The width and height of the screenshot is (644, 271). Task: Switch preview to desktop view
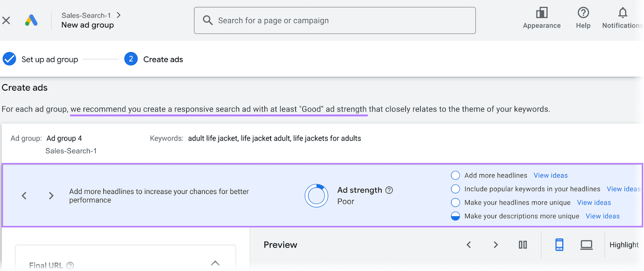(x=586, y=245)
